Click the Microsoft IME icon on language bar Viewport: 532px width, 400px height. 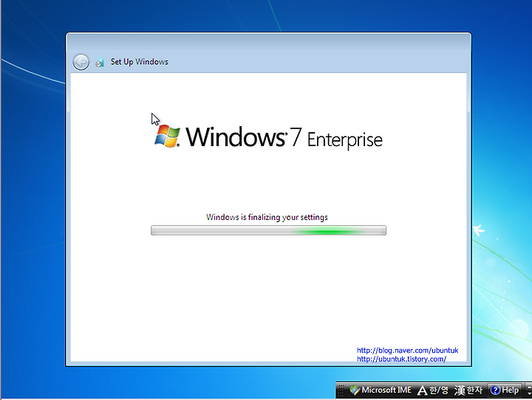(355, 390)
